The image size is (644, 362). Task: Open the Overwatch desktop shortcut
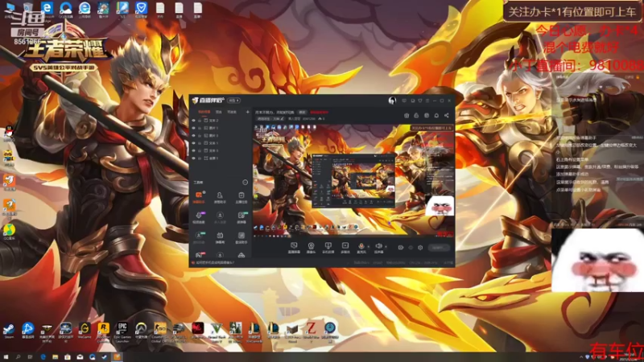click(142, 331)
